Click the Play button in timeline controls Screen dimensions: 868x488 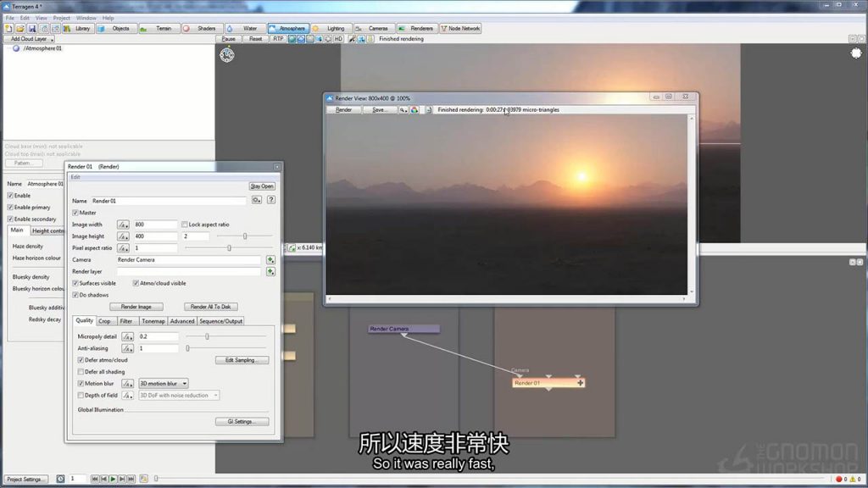(x=113, y=480)
